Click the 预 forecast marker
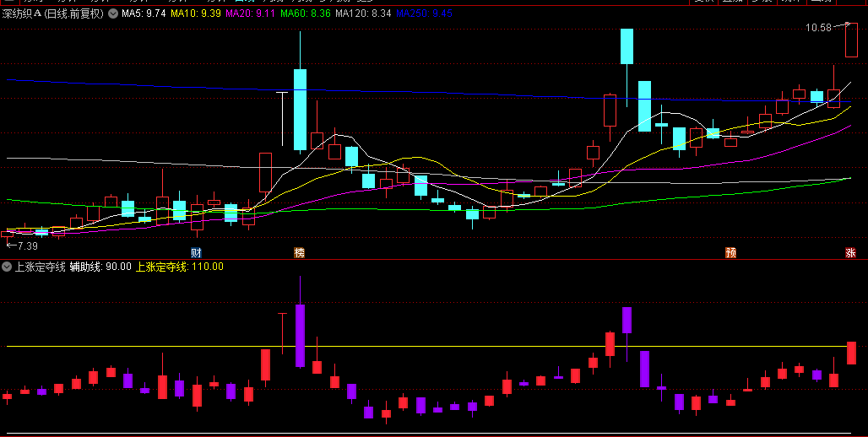 point(730,253)
